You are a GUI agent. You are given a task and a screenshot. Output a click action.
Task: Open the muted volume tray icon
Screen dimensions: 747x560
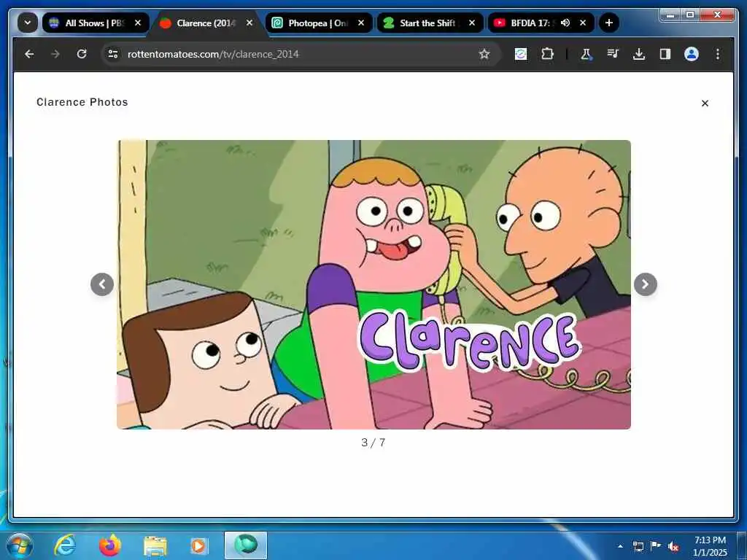click(x=673, y=546)
